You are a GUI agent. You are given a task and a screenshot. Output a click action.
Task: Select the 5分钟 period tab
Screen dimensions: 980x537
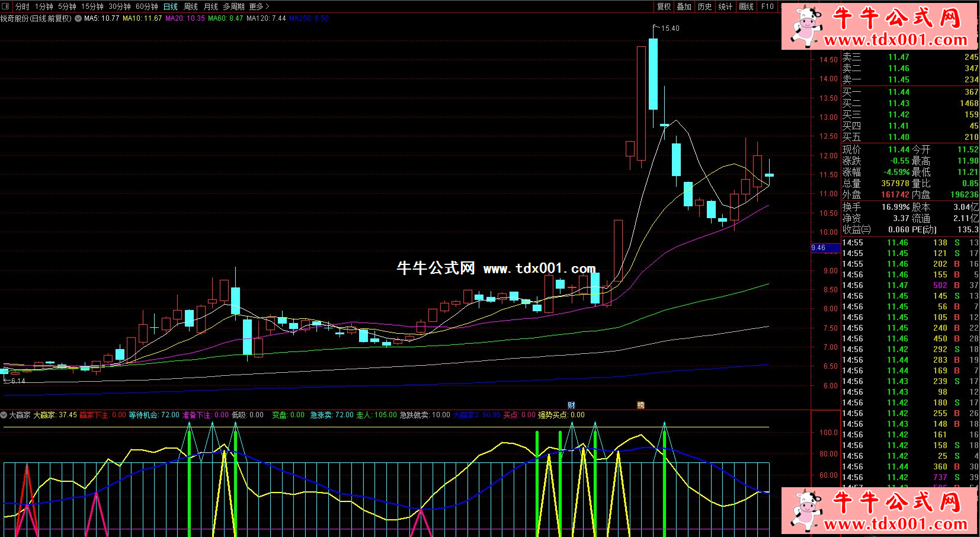67,7
